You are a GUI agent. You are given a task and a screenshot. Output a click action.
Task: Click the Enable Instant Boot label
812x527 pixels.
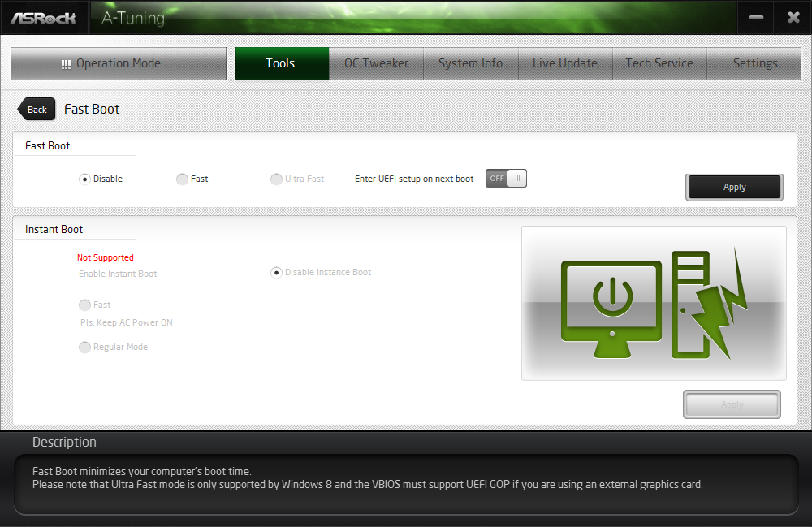118,274
